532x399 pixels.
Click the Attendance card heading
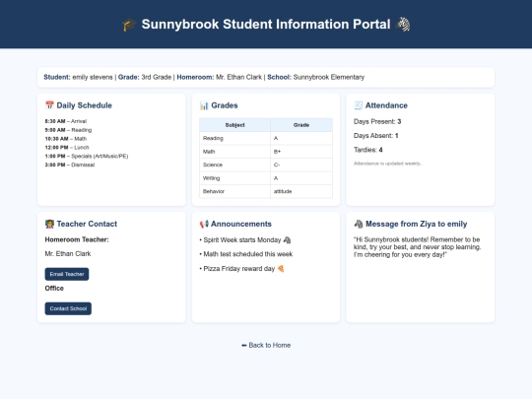point(386,105)
